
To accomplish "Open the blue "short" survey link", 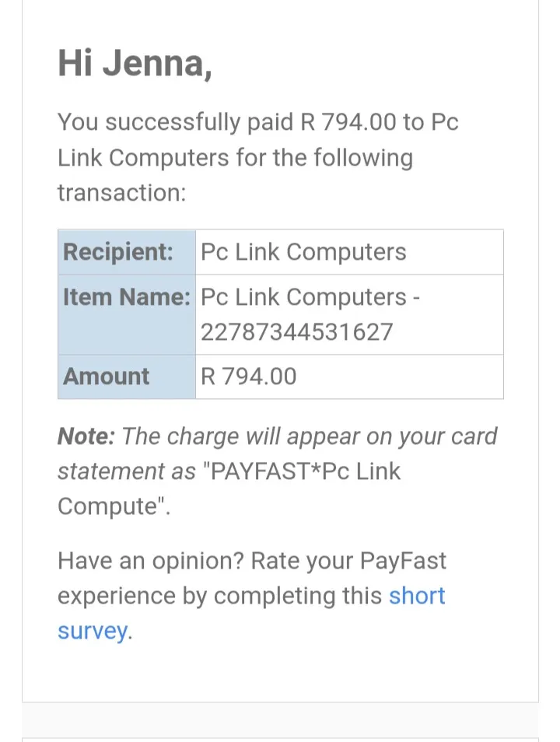I will (417, 596).
